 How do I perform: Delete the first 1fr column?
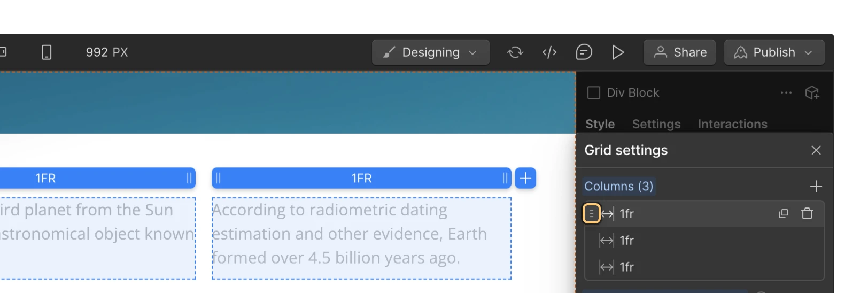click(807, 214)
